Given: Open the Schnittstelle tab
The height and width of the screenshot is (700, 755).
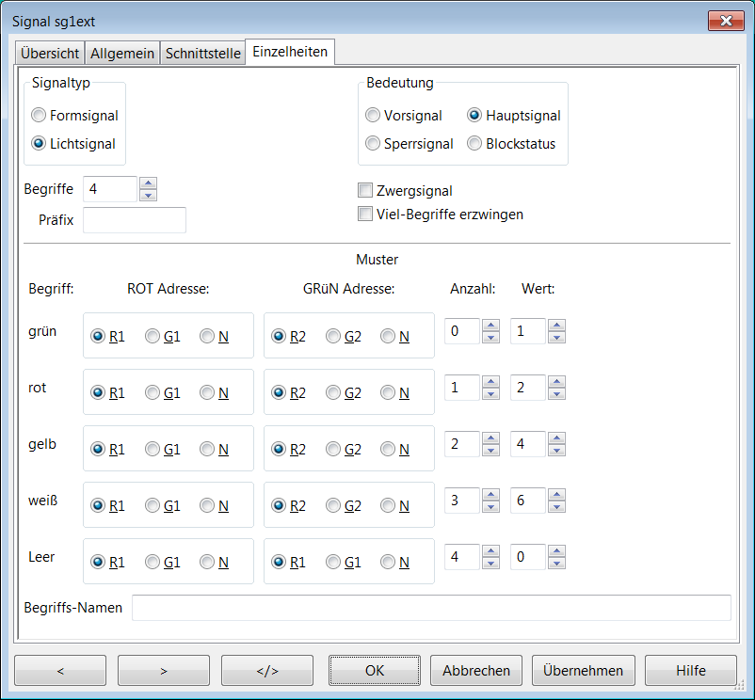Looking at the screenshot, I should 203,54.
